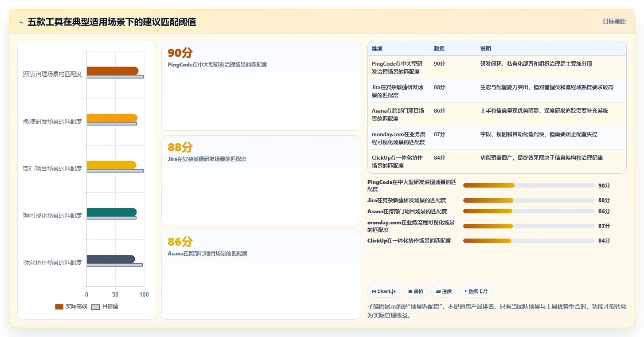Open the 88分 Jira data card
Viewport: 644px width, 337px height.
(261, 180)
